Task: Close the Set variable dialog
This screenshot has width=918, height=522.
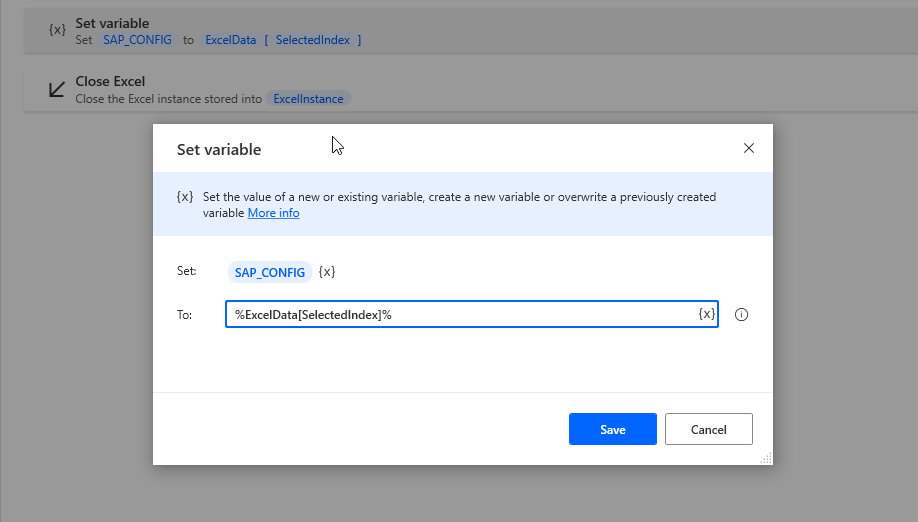Action: (748, 148)
